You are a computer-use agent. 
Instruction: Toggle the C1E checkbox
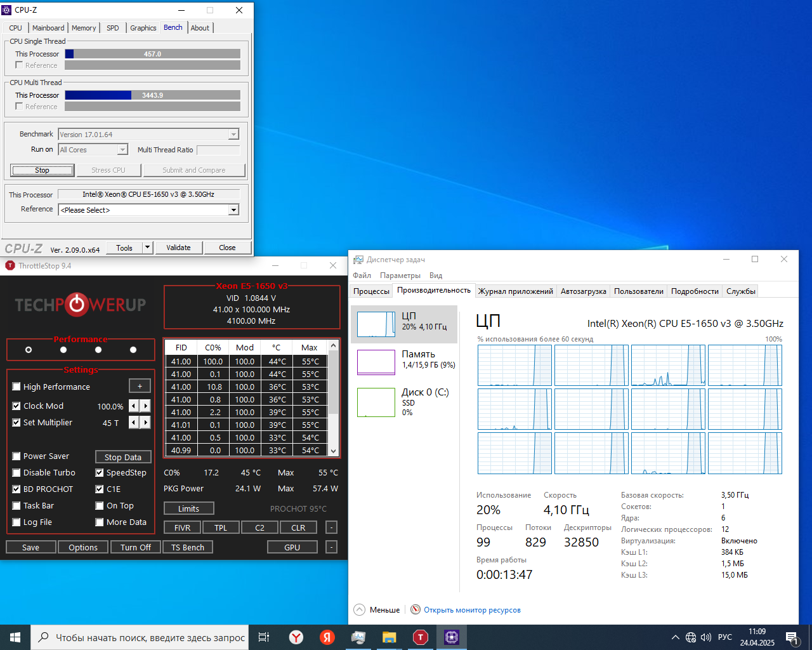100,489
